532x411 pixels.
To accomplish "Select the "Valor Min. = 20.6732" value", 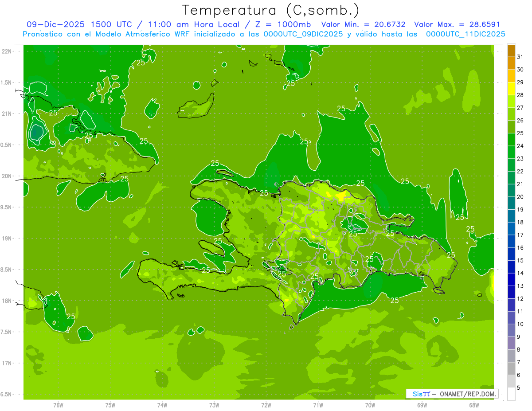I will pyautogui.click(x=363, y=24).
